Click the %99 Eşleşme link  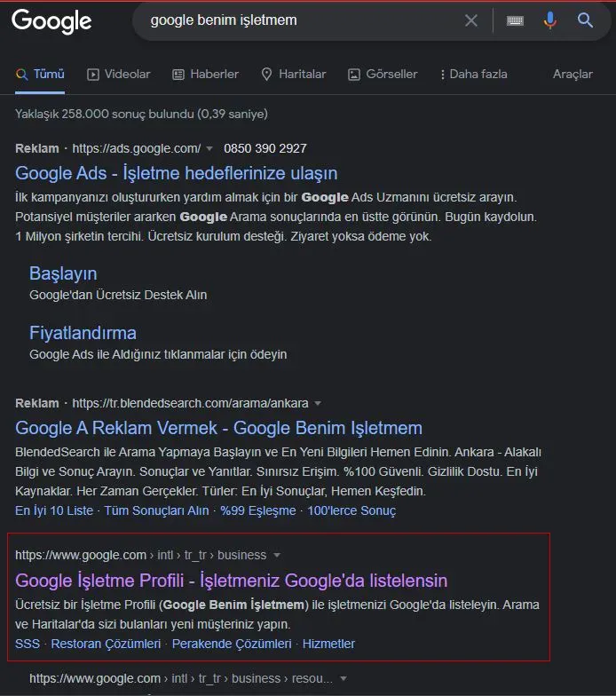[258, 510]
